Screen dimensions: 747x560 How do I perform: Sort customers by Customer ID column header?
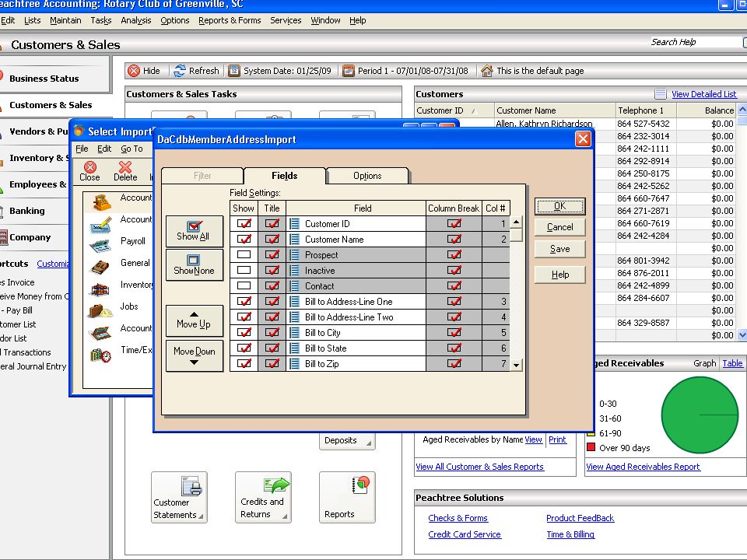(x=454, y=110)
